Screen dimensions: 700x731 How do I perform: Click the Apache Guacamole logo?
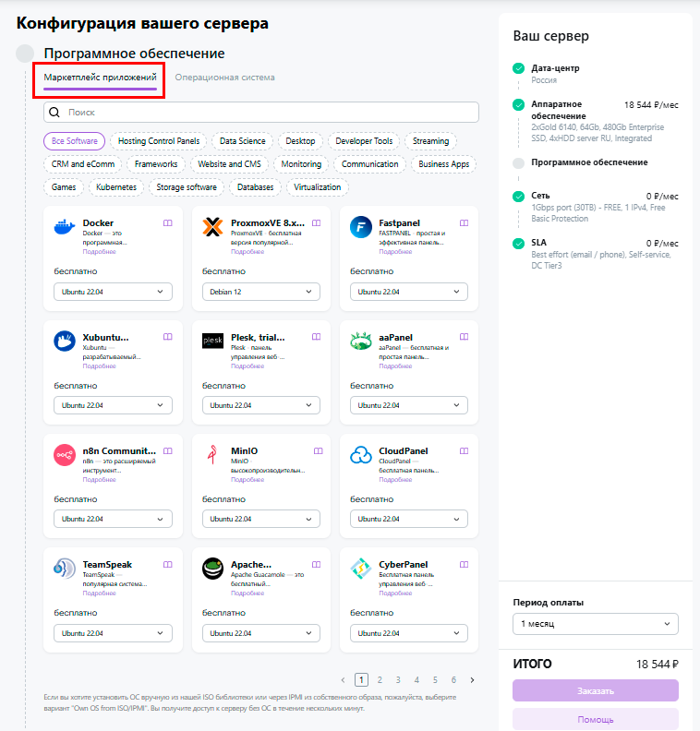click(x=212, y=569)
